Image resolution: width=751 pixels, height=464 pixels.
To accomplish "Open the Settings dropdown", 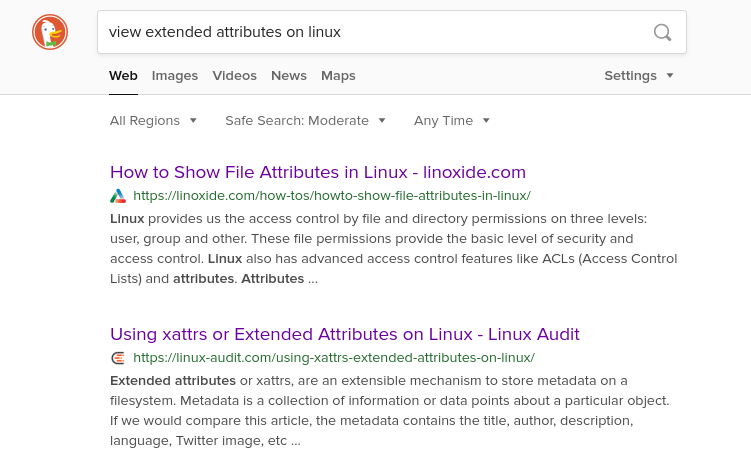I will point(639,76).
